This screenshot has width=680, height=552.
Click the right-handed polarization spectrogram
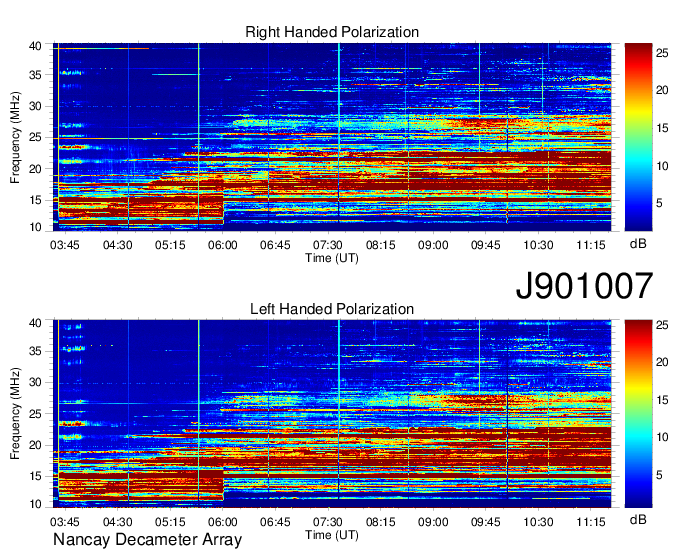pyautogui.click(x=332, y=137)
